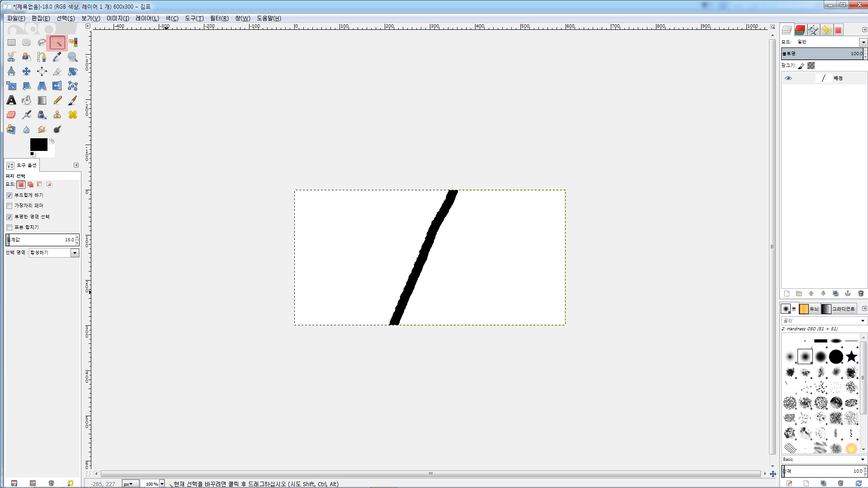Set selection mode to add

coord(30,184)
